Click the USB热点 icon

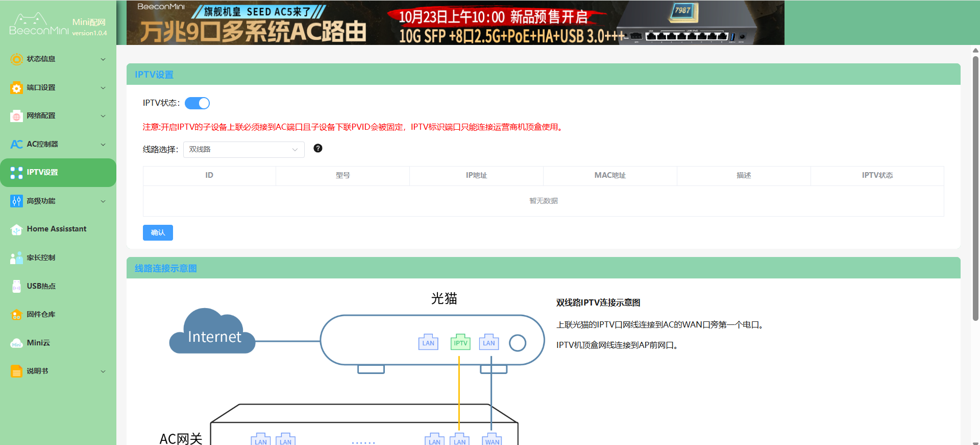[x=16, y=287]
